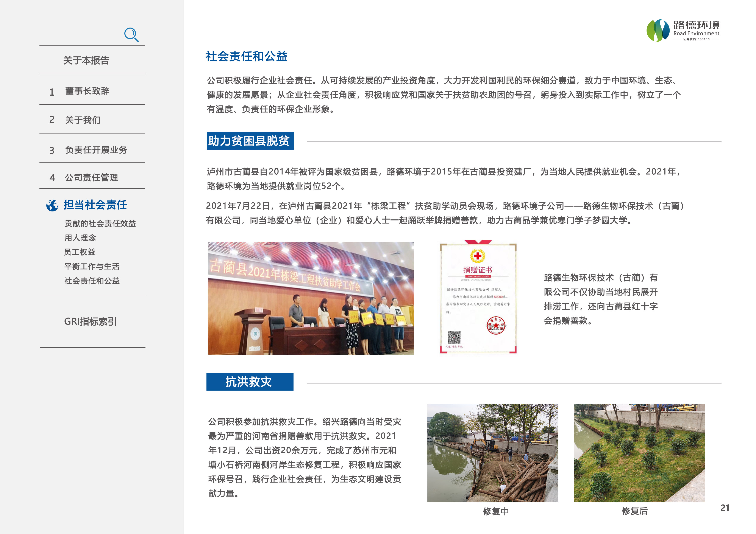Select 社会责任和公益 sidebar subsection
The height and width of the screenshot is (534, 756).
tap(92, 281)
